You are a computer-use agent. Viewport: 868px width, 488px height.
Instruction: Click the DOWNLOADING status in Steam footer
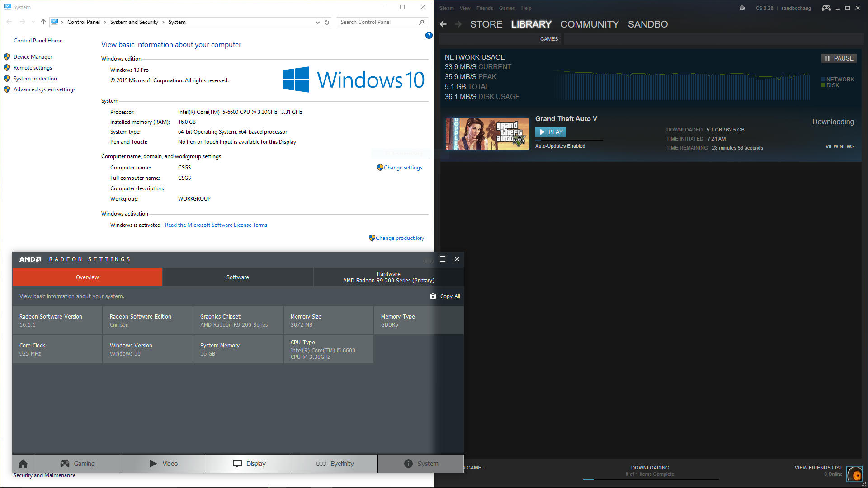coord(650,468)
